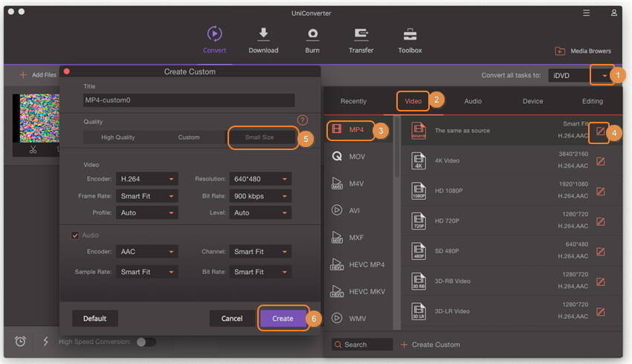Edit the SD 480P preset

click(x=601, y=252)
